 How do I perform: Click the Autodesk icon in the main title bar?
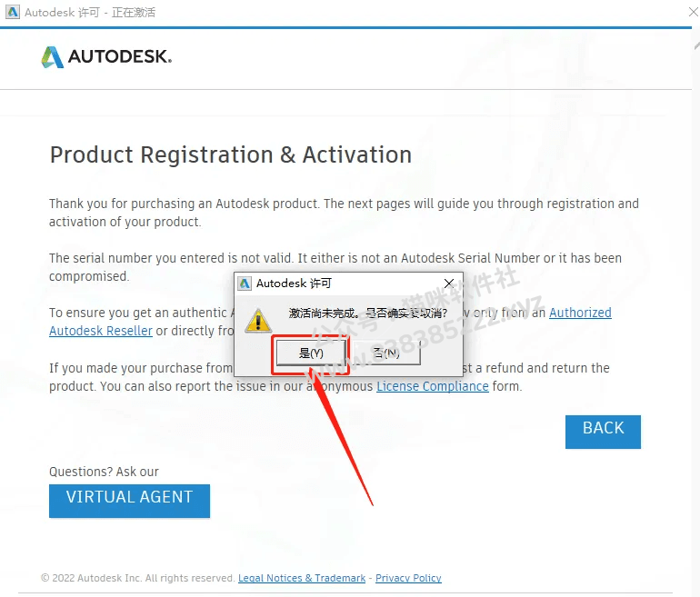[13, 12]
